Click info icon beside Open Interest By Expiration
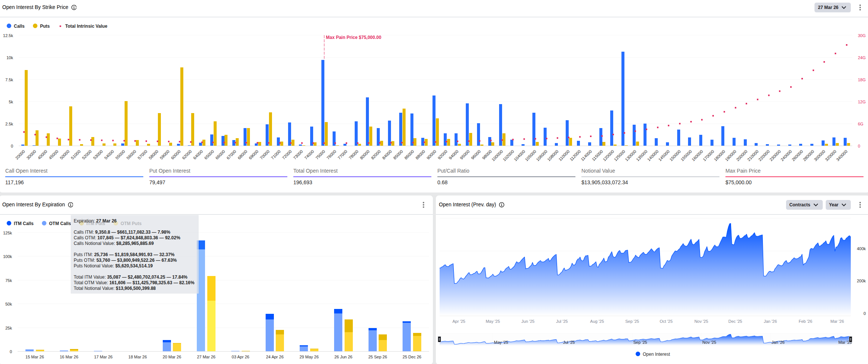The image size is (868, 364). (x=71, y=205)
